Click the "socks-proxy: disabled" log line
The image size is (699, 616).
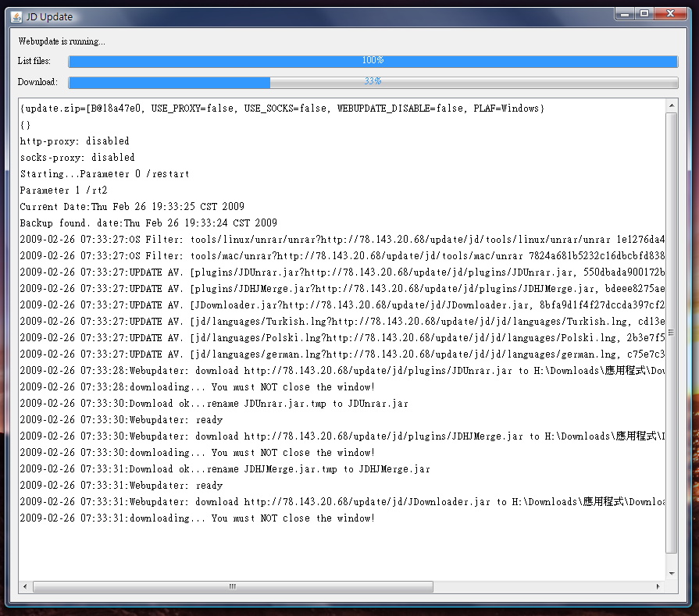[77, 158]
